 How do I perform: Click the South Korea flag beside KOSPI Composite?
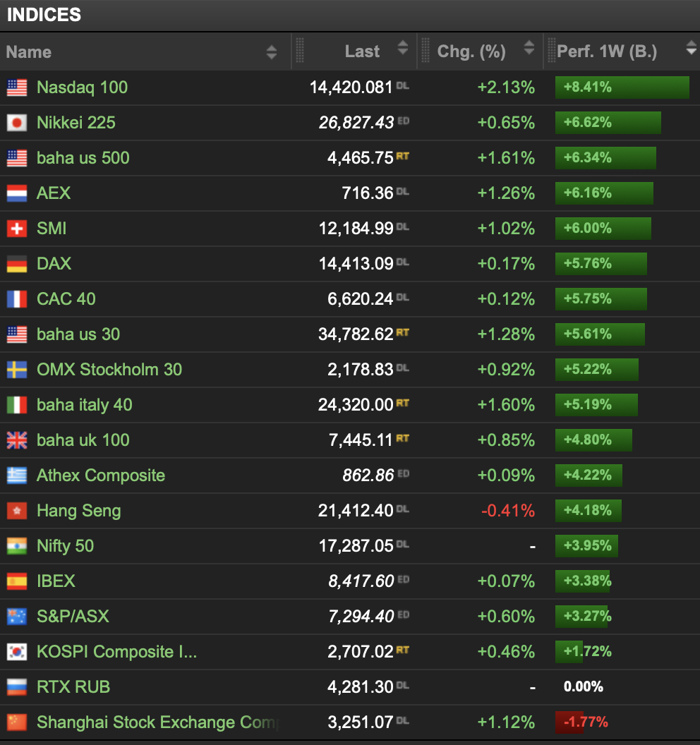point(17,651)
